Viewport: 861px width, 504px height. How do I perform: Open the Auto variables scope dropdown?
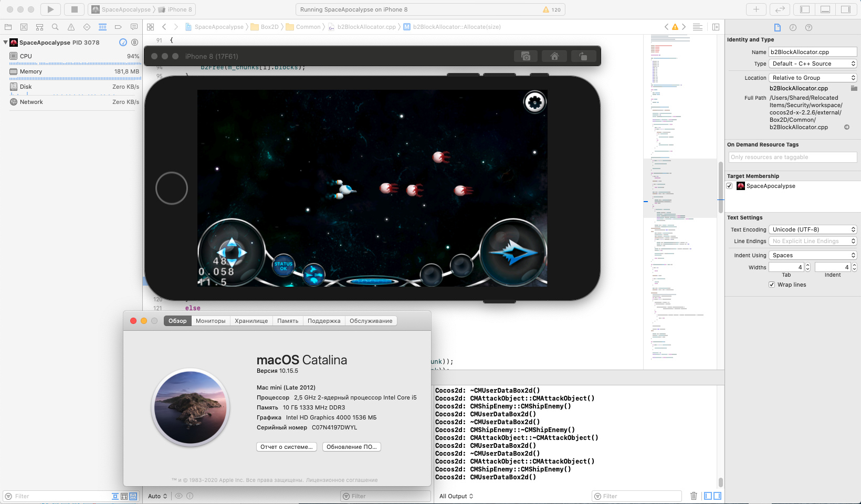tap(157, 496)
